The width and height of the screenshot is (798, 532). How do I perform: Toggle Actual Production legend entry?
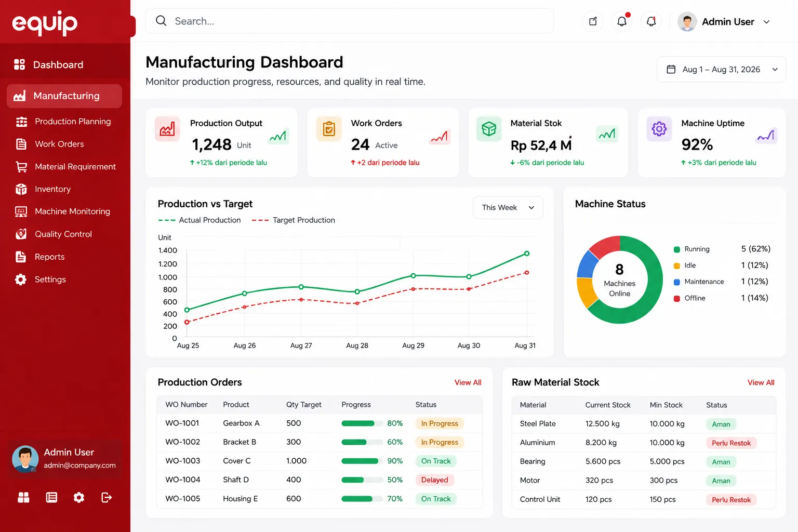[x=199, y=220]
